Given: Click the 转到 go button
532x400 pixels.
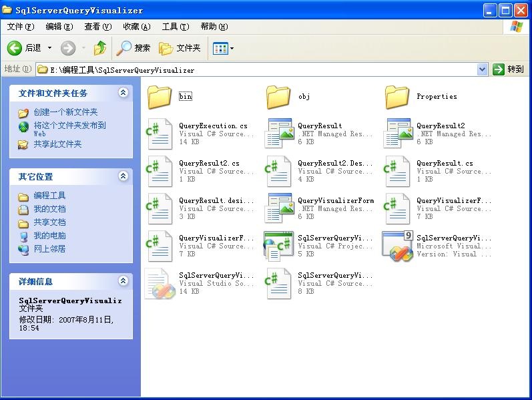Looking at the screenshot, I should click(x=508, y=69).
